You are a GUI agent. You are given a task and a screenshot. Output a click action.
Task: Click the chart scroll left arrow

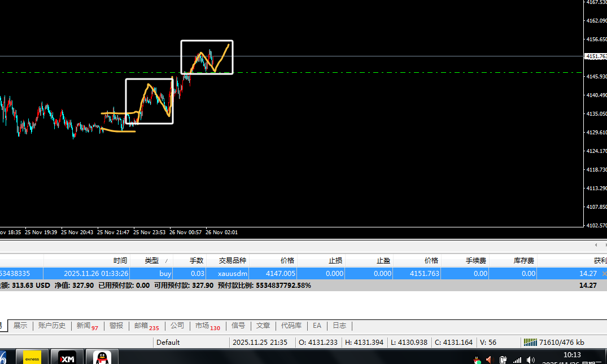(x=596, y=245)
